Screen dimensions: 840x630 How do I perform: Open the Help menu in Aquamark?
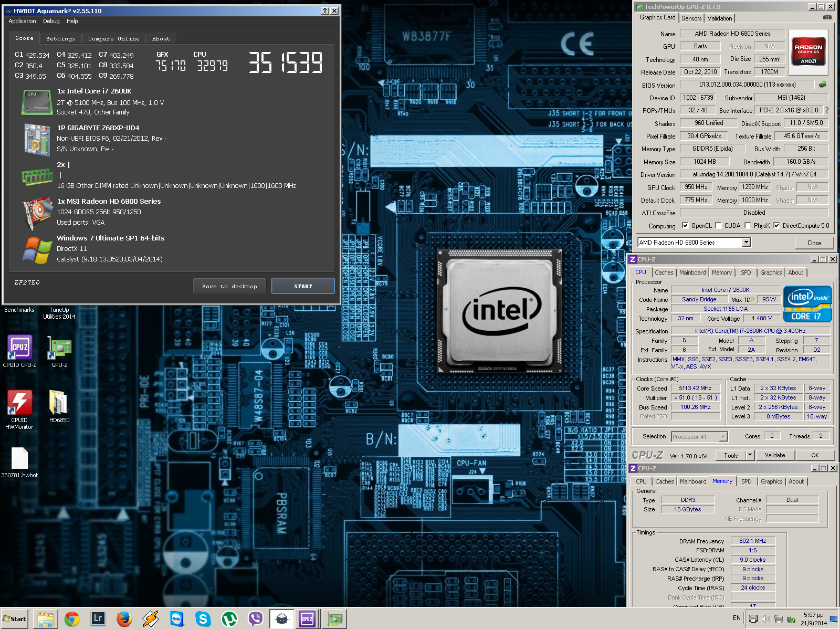tap(72, 21)
